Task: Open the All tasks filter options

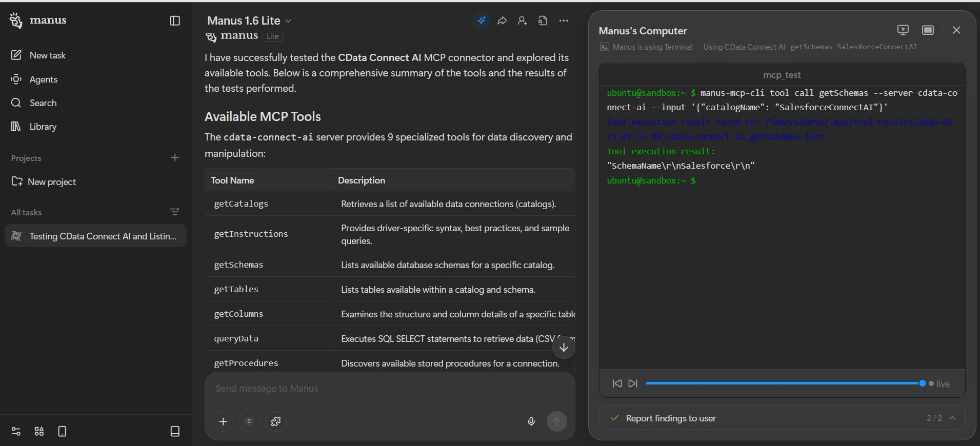Action: click(175, 212)
